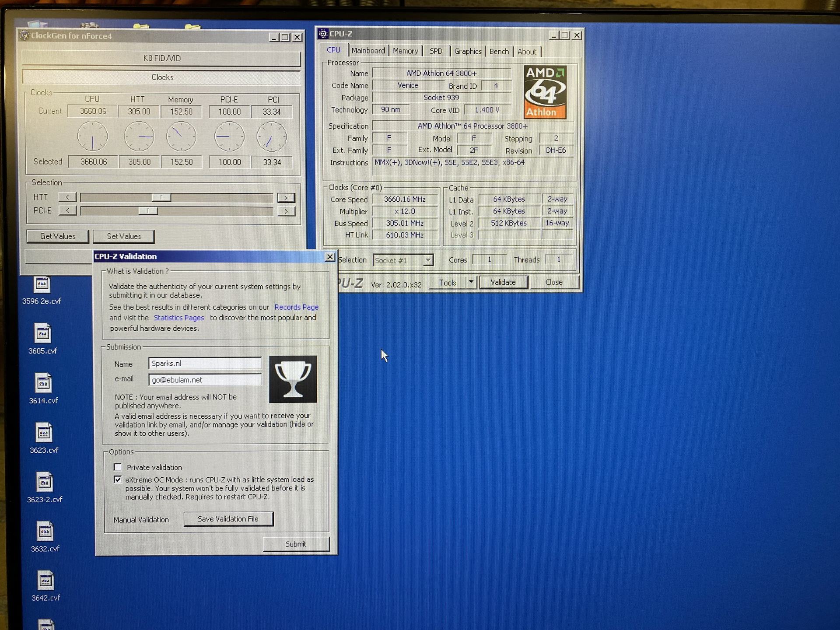Click the Current PCI-E value 100.00
This screenshot has height=630, width=840.
click(x=229, y=112)
